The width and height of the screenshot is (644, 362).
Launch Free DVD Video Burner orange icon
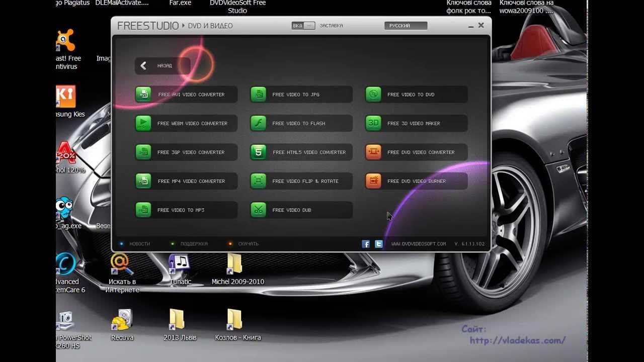[x=373, y=181]
